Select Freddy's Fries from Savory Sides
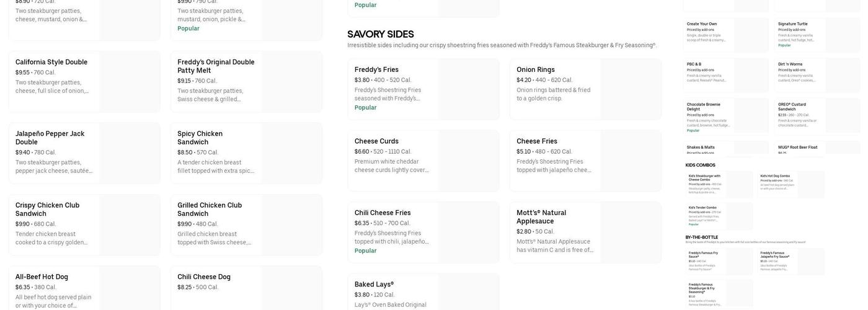 (x=376, y=70)
